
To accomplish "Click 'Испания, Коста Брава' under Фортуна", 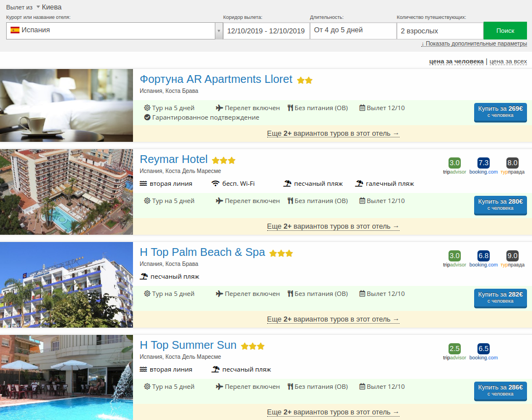I will [169, 91].
